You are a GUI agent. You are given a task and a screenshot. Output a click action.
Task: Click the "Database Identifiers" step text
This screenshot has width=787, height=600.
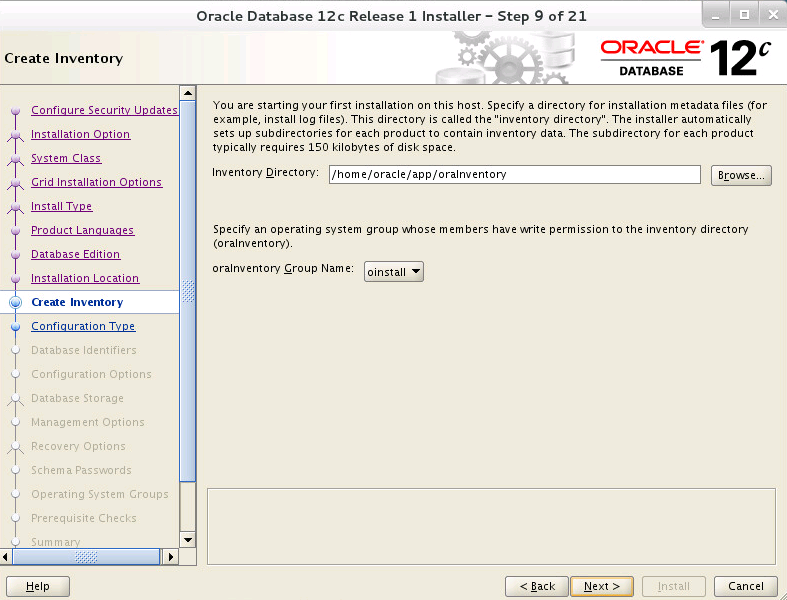coord(84,350)
